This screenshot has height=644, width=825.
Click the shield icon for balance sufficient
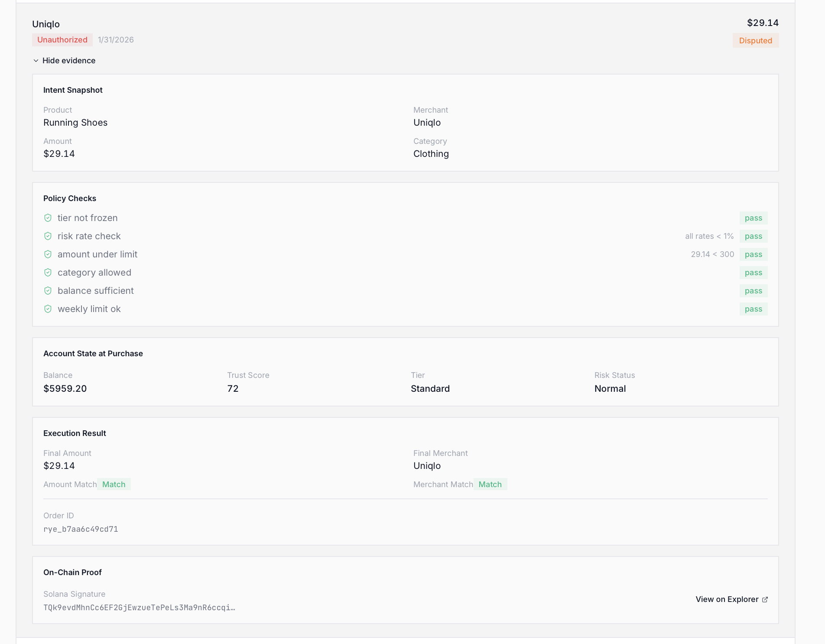[48, 291]
